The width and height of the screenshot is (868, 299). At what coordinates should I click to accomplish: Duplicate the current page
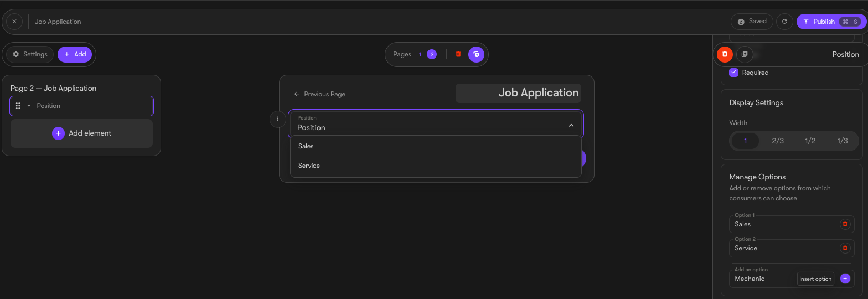pos(476,54)
